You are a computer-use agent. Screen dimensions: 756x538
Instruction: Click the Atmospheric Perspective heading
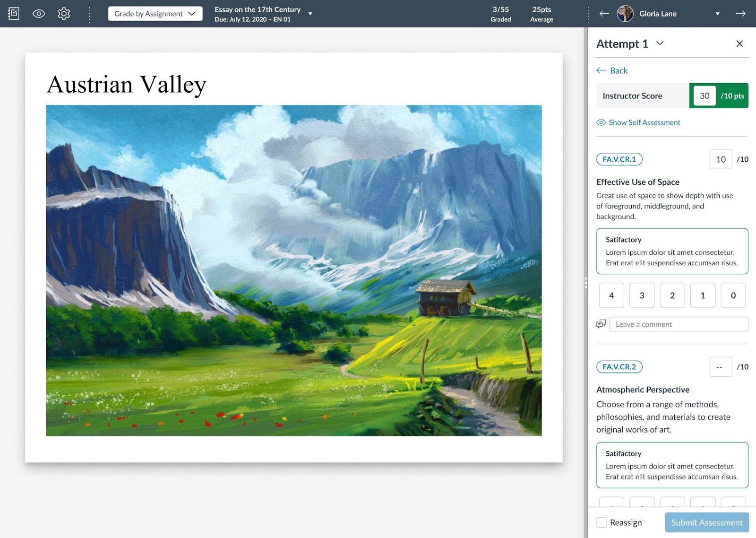643,390
